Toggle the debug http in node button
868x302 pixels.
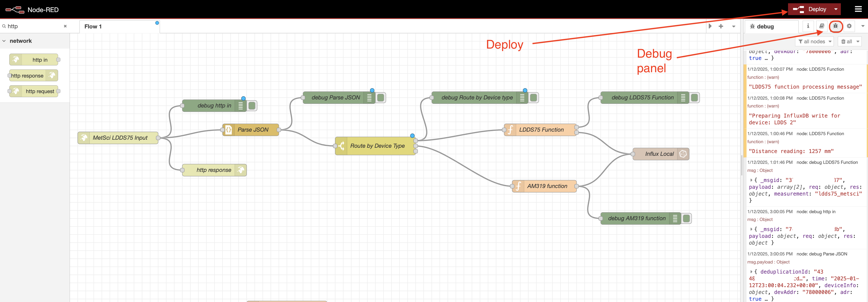coord(252,106)
